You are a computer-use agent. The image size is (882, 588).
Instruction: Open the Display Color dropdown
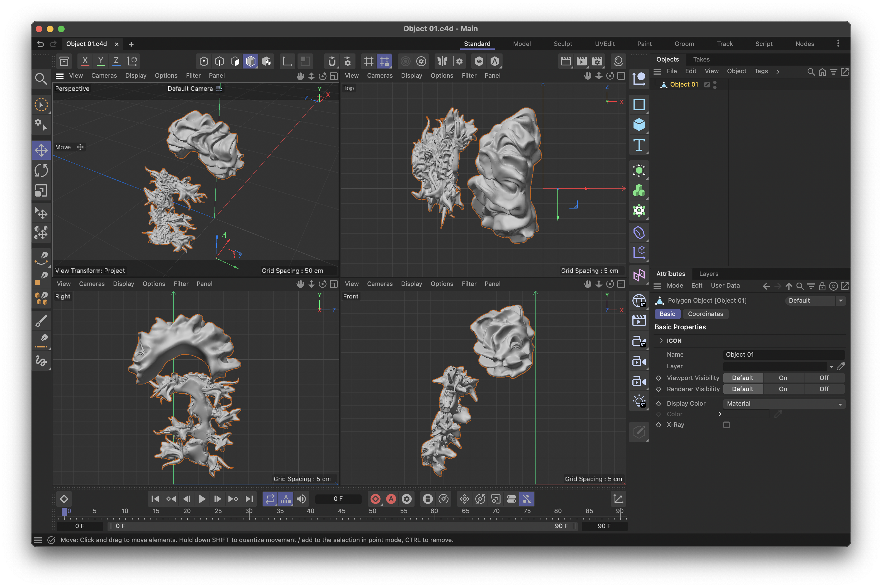(x=784, y=403)
